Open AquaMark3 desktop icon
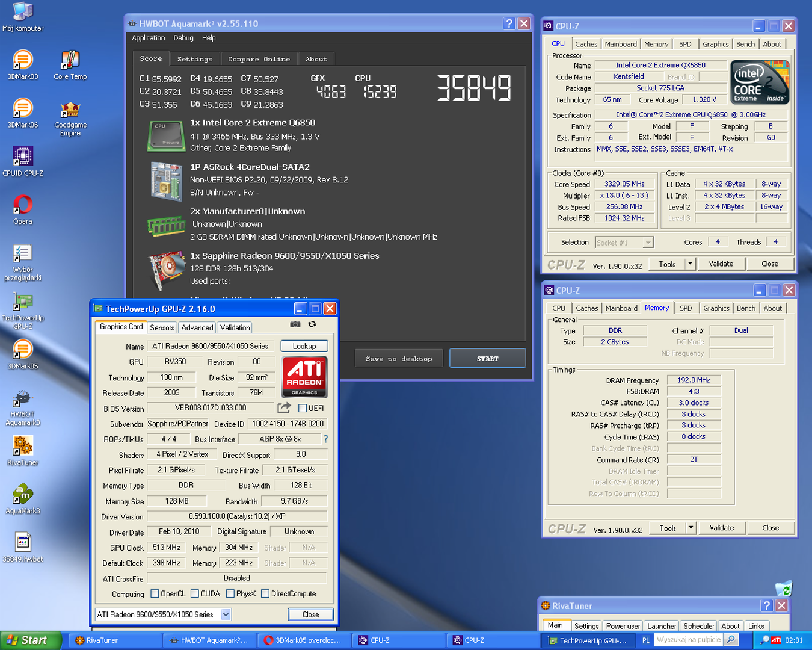This screenshot has width=812, height=650. (23, 498)
